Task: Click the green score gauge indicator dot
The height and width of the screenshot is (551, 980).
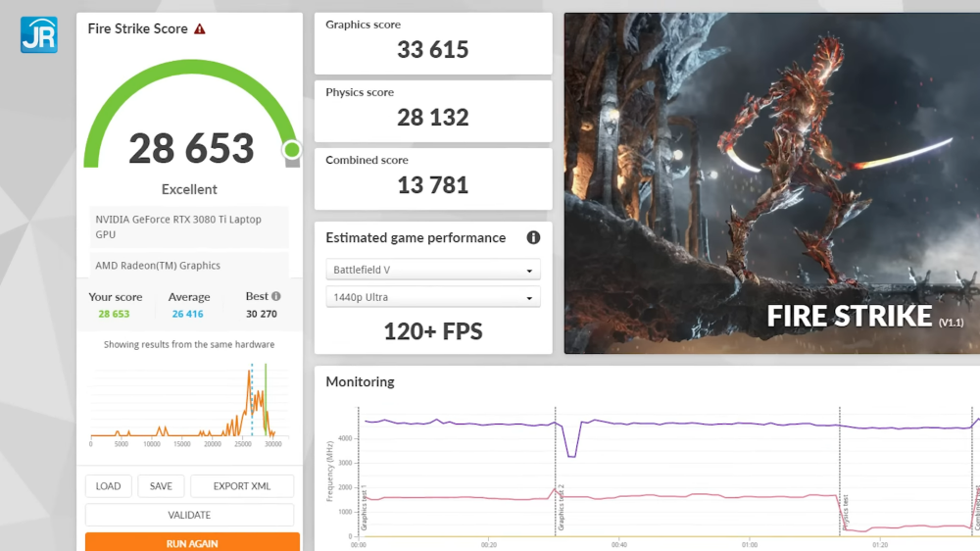Action: (291, 149)
